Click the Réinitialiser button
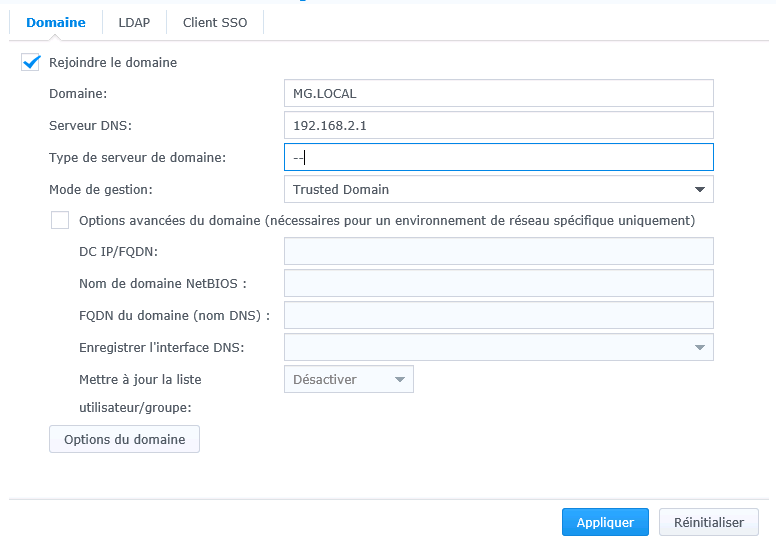 click(x=709, y=522)
